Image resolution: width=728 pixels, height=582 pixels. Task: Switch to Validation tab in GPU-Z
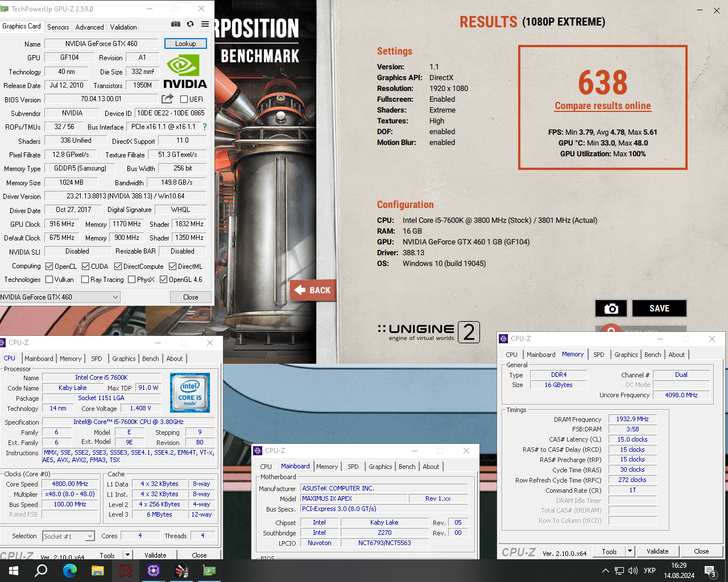coord(123,27)
